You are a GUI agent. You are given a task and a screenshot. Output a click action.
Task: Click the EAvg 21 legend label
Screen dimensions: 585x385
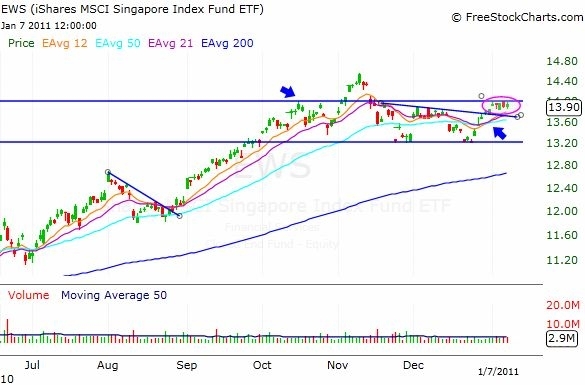(171, 43)
